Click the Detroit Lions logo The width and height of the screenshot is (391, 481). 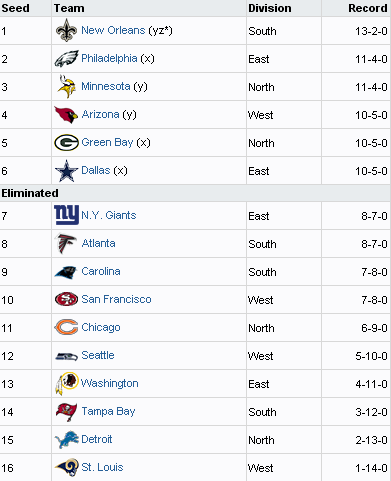(x=66, y=440)
